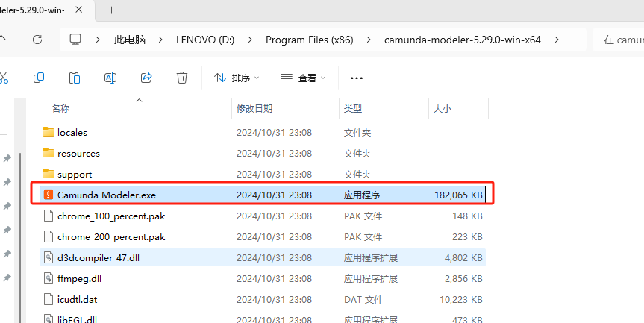Click the computer icon in address bar
This screenshot has height=323, width=644.
(75, 40)
